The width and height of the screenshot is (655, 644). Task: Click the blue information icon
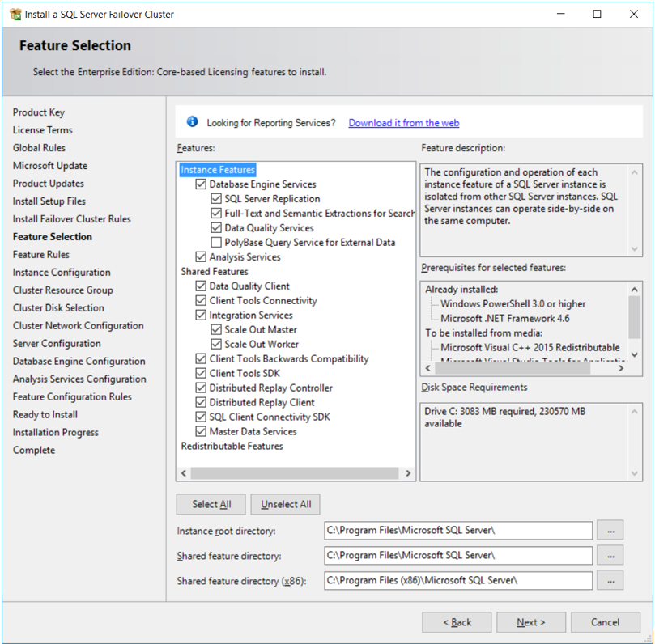tap(192, 121)
